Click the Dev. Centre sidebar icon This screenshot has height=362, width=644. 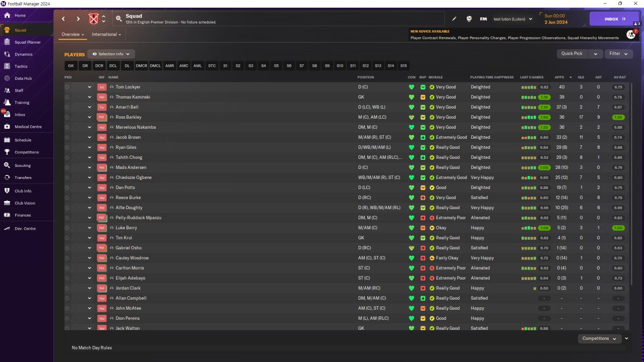[x=7, y=229]
